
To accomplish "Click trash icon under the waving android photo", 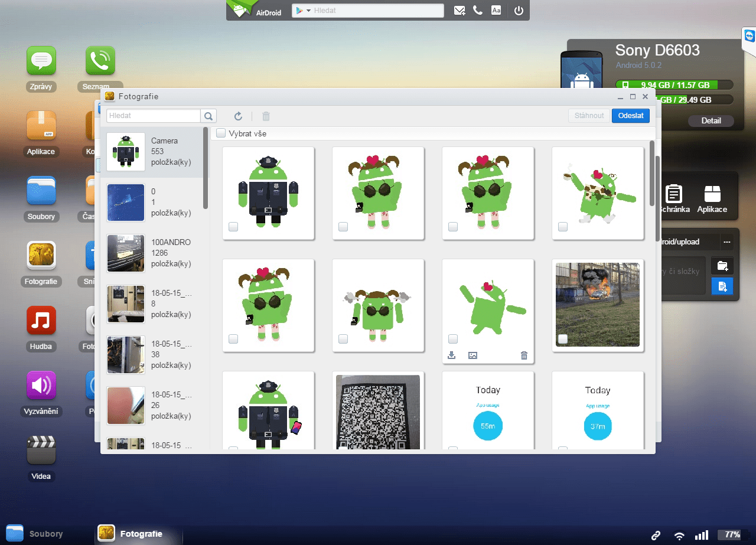I will (x=524, y=355).
